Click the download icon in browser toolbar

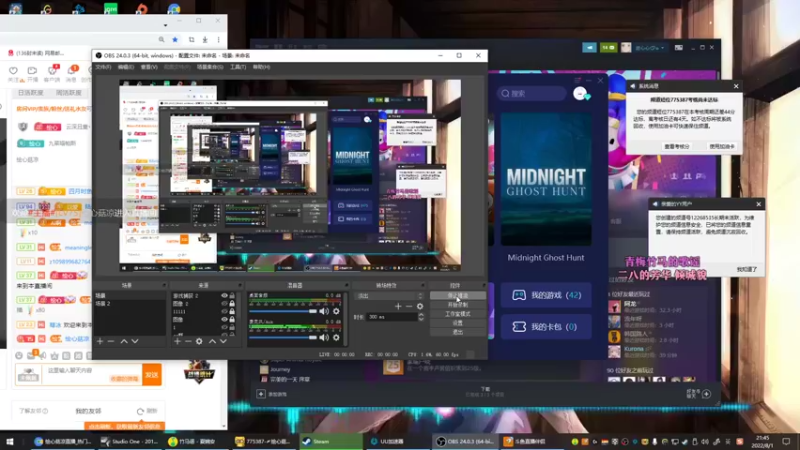pos(205,39)
